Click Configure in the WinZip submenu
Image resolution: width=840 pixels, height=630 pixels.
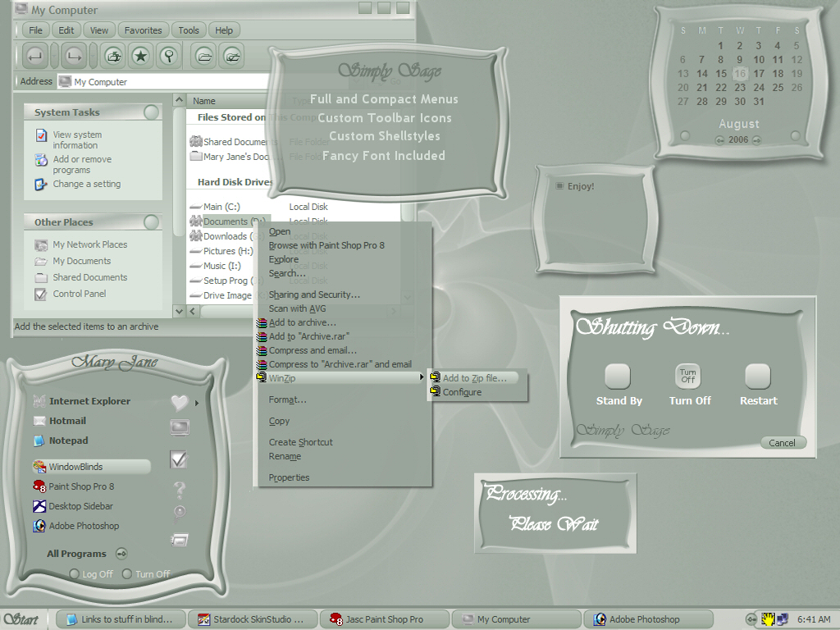pos(462,392)
